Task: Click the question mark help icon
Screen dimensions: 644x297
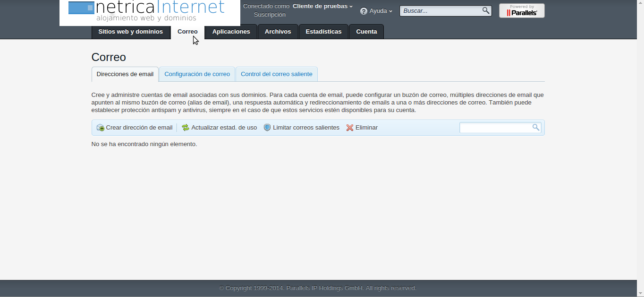Action: point(364,11)
